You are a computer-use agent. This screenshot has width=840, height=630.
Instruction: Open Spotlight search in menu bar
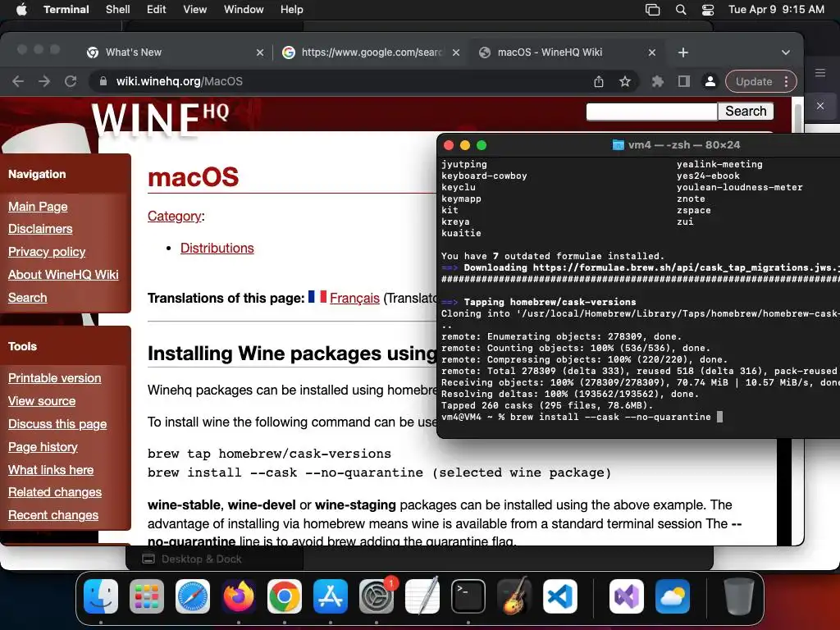(x=681, y=10)
